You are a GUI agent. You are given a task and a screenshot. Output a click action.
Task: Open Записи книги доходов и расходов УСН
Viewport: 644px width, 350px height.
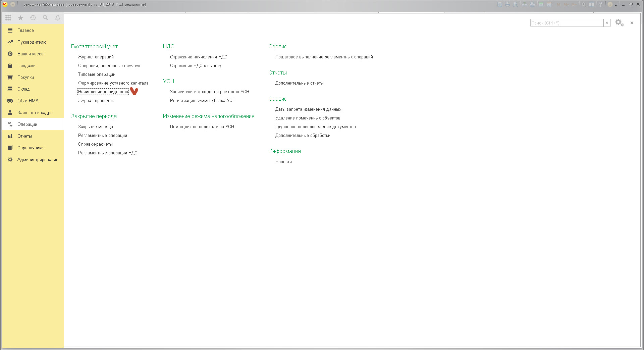click(210, 92)
